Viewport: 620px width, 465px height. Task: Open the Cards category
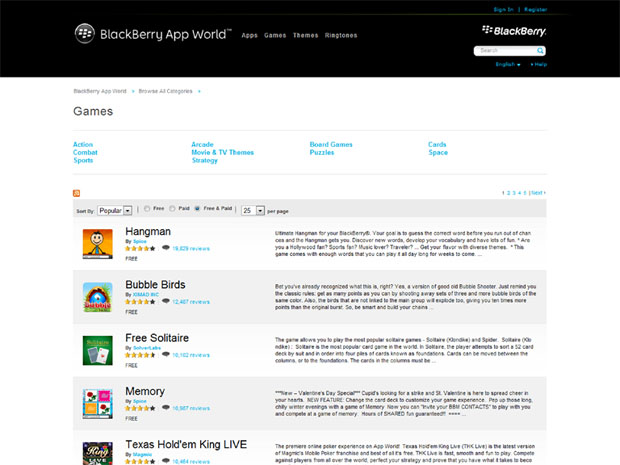coord(437,144)
